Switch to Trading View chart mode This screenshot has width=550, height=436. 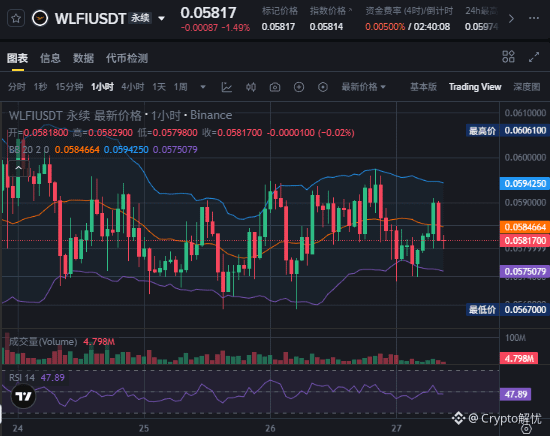(475, 87)
